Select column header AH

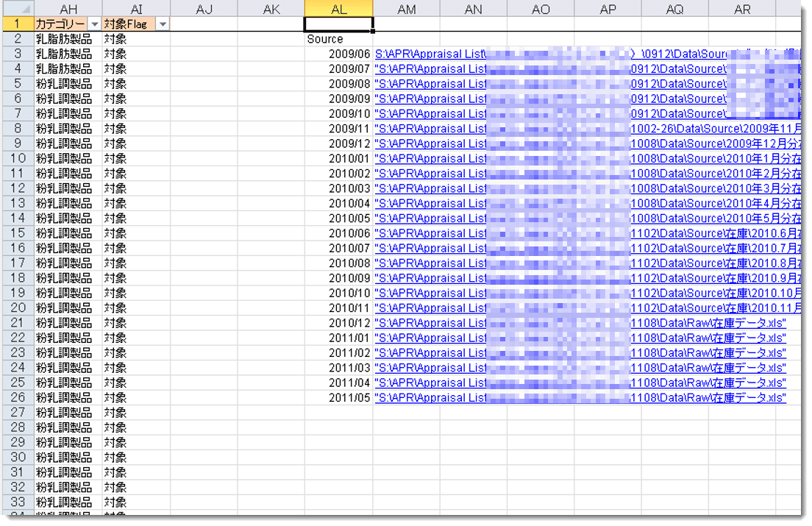point(68,10)
